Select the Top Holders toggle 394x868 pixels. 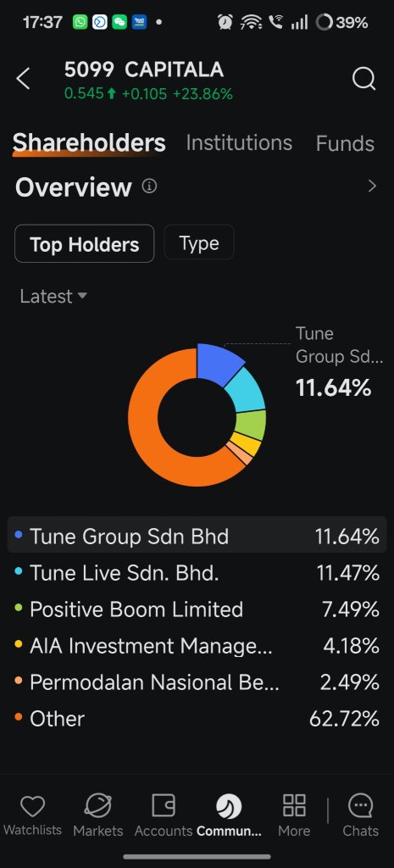[84, 243]
